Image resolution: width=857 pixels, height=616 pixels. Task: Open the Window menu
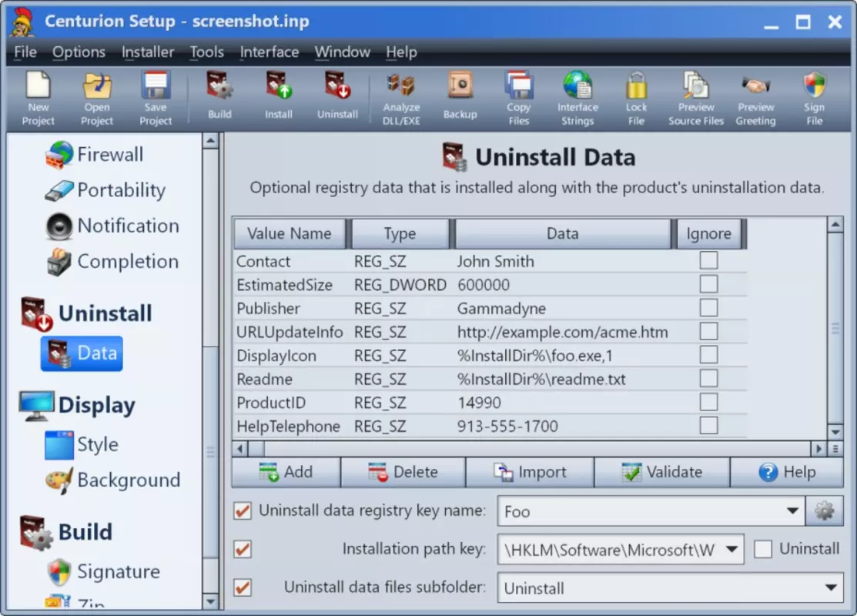click(342, 52)
